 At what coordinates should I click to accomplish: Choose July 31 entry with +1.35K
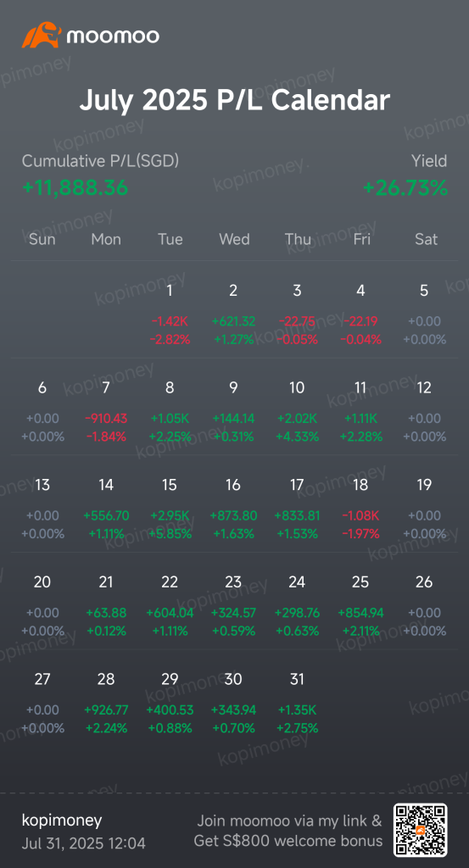(x=298, y=704)
